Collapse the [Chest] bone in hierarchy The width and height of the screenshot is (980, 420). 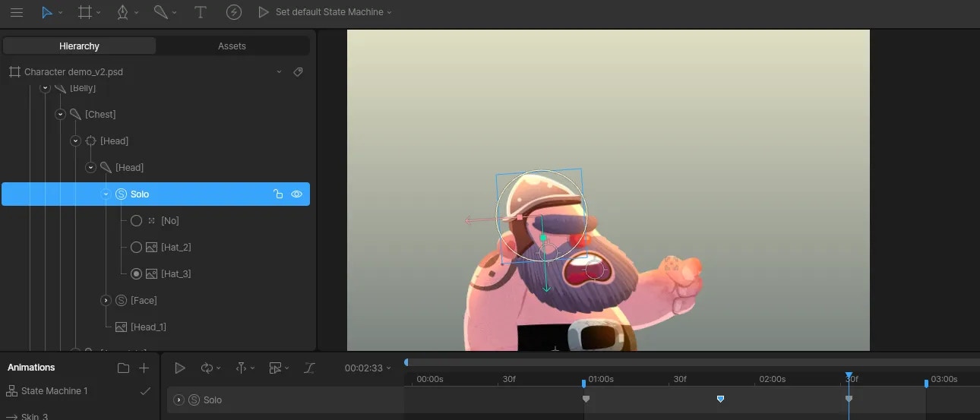click(x=60, y=114)
